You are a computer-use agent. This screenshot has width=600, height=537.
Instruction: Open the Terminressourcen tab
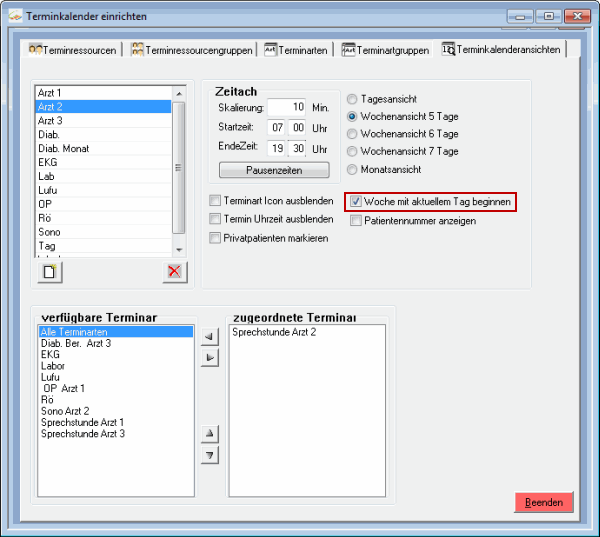(x=72, y=49)
